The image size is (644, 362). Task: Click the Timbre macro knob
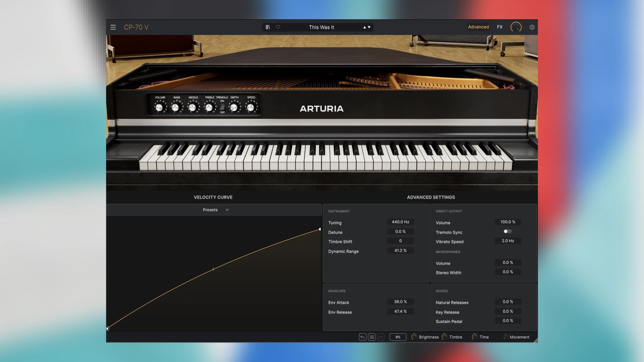point(445,337)
